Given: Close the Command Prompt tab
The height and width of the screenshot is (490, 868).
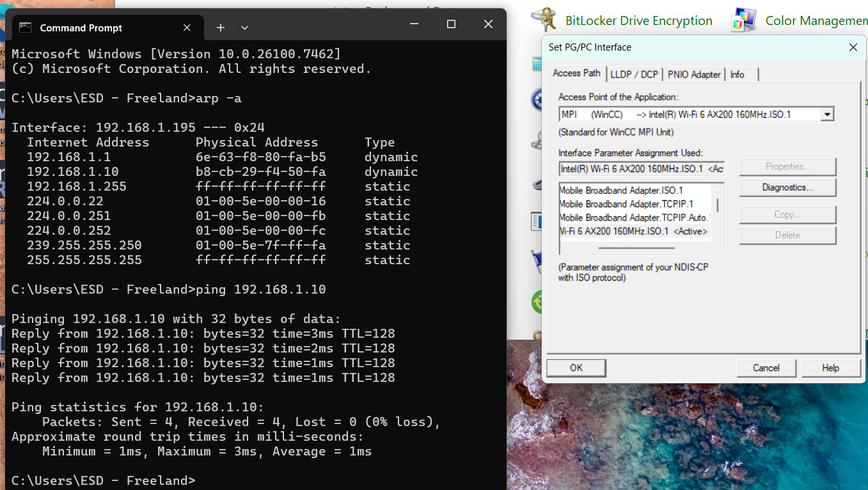Looking at the screenshot, I should click(187, 28).
